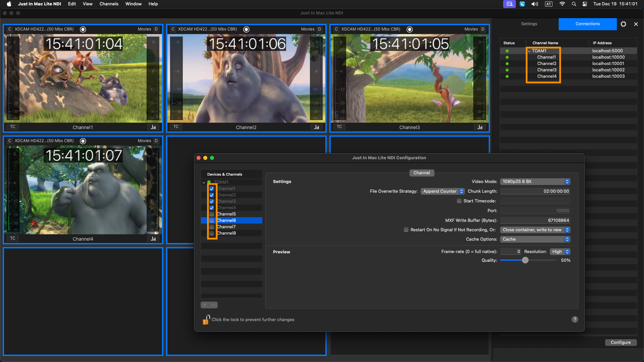Switch to the Connections tab
The image size is (644, 362).
point(587,24)
